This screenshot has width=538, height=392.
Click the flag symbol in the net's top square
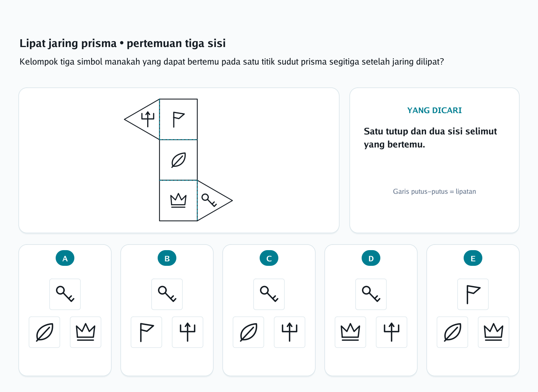click(178, 119)
